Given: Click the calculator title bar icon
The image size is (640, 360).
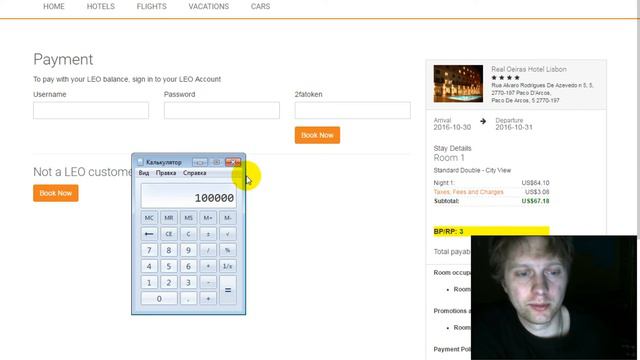Looking at the screenshot, I should click(140, 162).
